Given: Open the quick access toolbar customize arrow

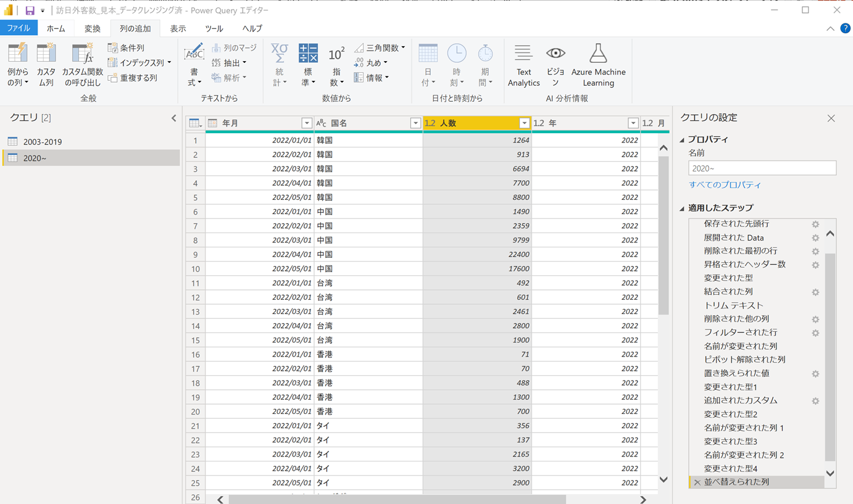Looking at the screenshot, I should point(43,11).
